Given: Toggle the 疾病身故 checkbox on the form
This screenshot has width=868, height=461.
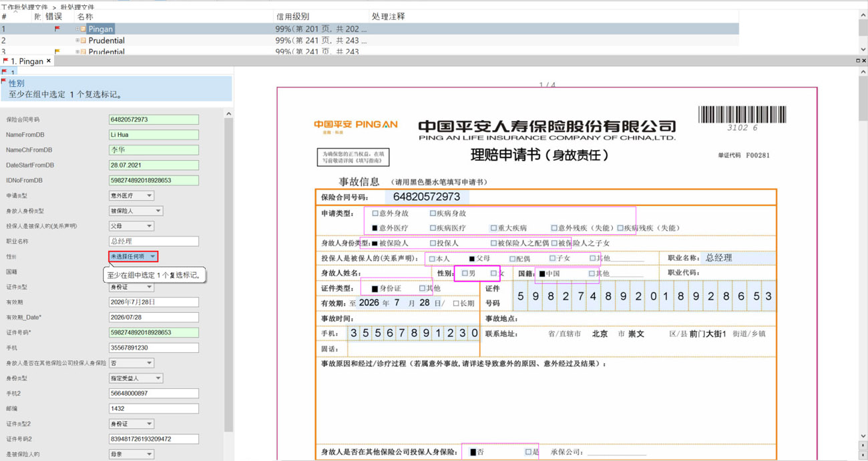Looking at the screenshot, I should pyautogui.click(x=433, y=213).
